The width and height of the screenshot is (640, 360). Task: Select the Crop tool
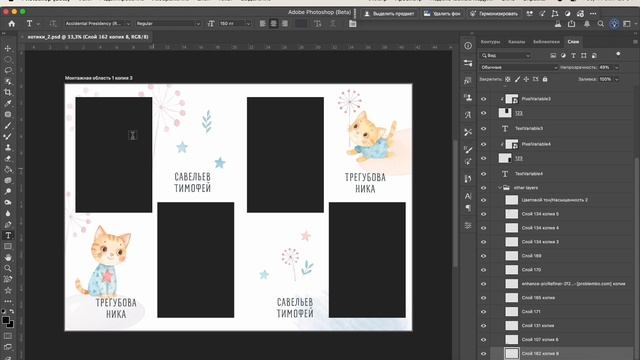(8, 92)
